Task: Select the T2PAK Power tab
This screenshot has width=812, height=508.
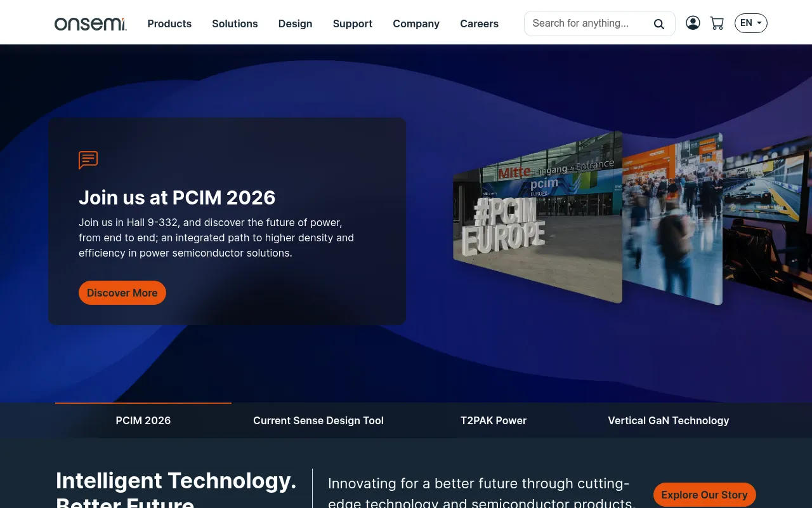Action: pos(494,420)
